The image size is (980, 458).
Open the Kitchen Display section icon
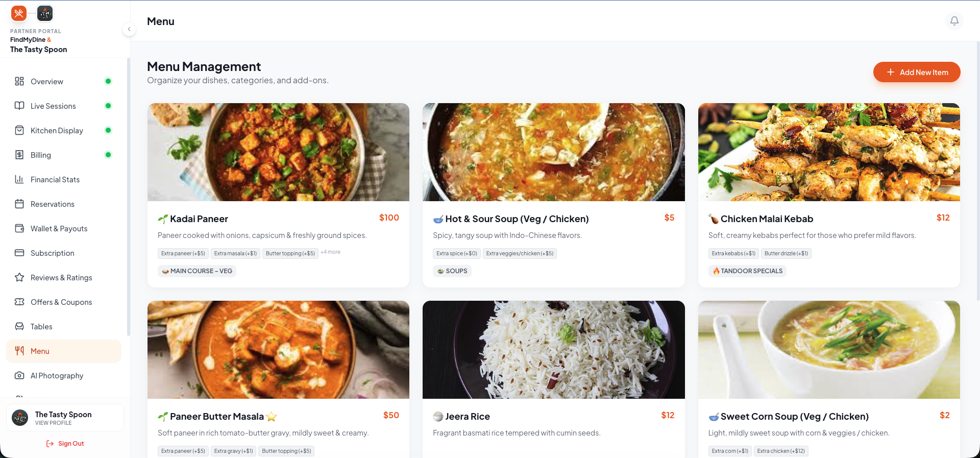click(19, 130)
